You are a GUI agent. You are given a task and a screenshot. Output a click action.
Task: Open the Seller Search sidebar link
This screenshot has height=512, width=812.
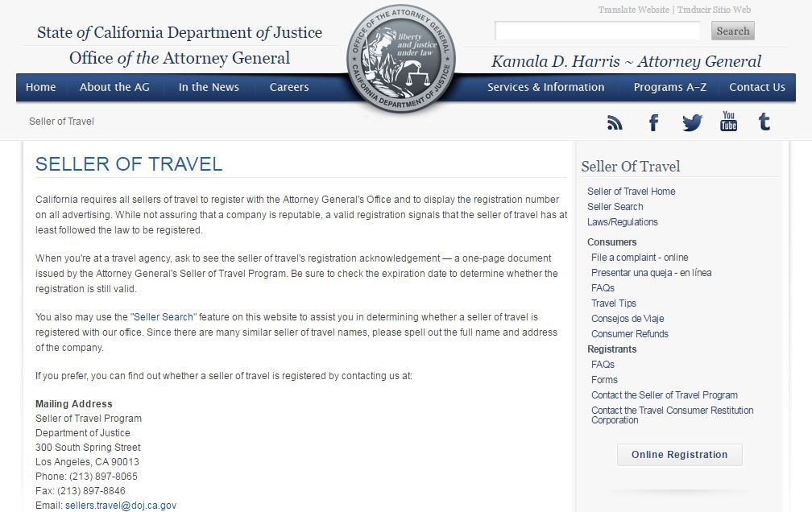[x=615, y=207]
